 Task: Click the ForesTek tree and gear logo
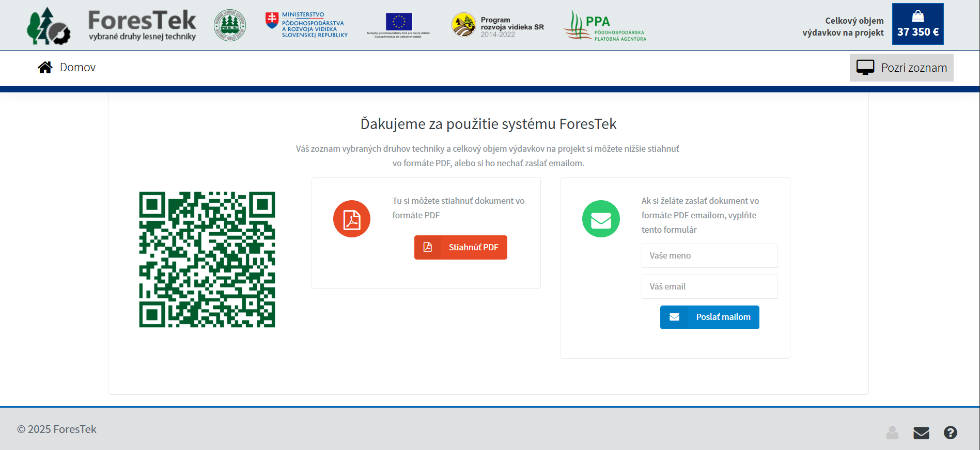coord(49,25)
